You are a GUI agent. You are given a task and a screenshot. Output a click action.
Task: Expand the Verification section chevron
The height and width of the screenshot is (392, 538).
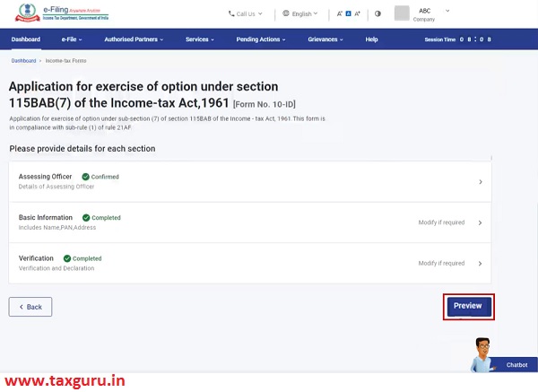pyautogui.click(x=481, y=264)
